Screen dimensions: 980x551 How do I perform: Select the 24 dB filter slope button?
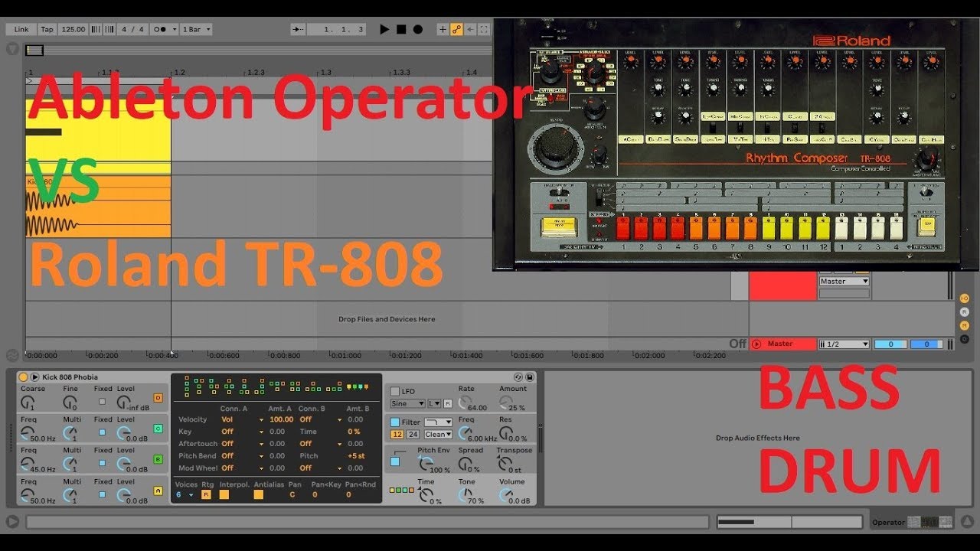pos(412,435)
